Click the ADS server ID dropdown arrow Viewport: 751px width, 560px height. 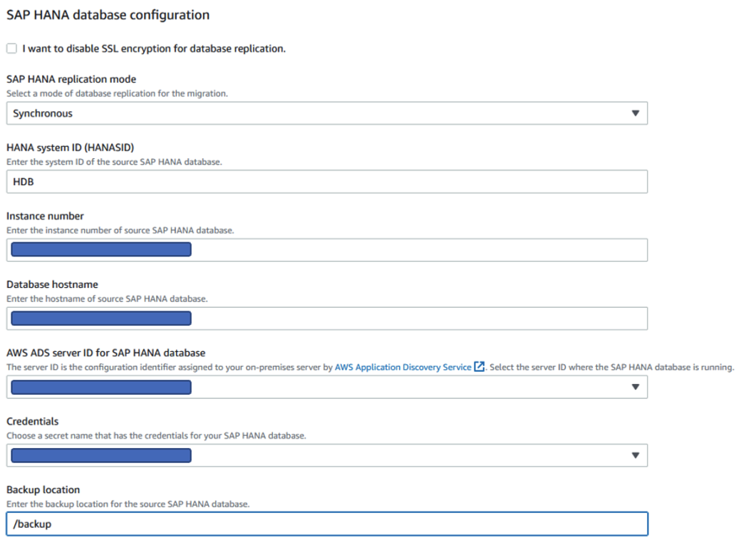(x=636, y=387)
